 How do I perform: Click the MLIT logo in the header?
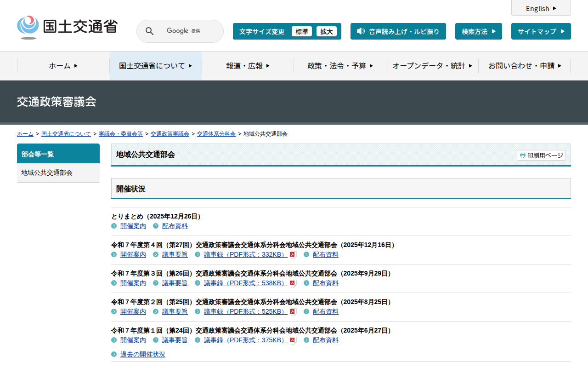[x=68, y=27]
